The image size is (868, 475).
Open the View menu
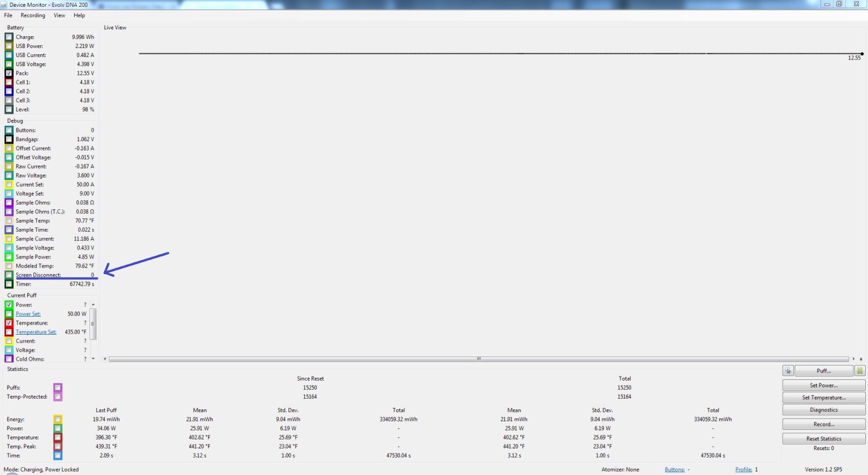coord(59,15)
